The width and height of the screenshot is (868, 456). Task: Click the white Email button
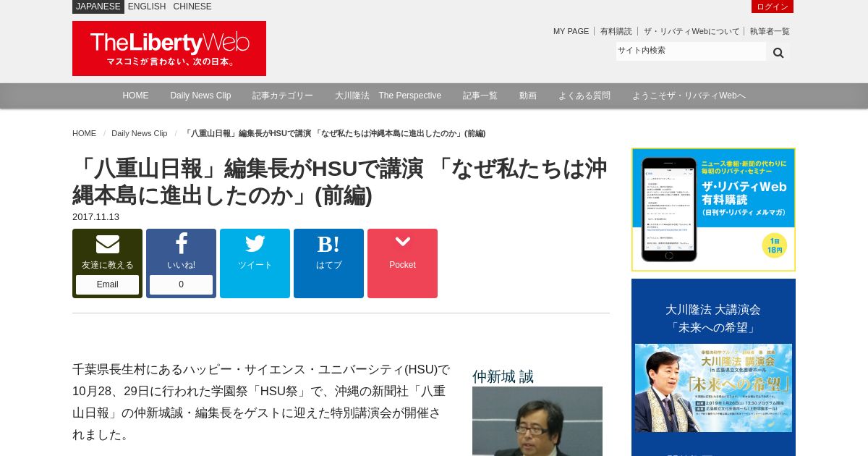click(107, 284)
